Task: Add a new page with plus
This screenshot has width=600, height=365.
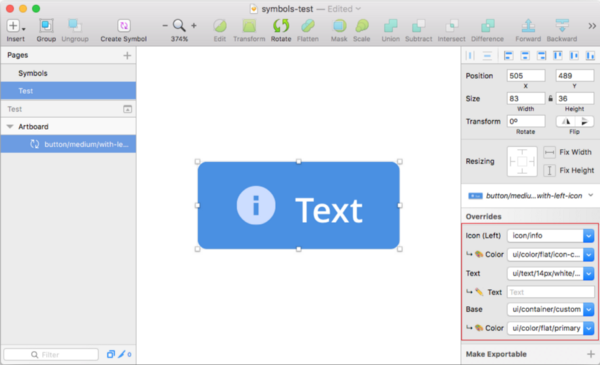Action: click(127, 55)
